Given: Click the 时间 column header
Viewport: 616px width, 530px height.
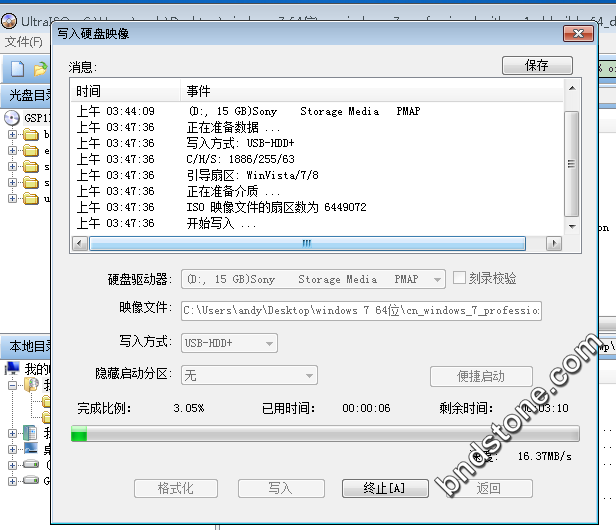Looking at the screenshot, I should pos(126,91).
